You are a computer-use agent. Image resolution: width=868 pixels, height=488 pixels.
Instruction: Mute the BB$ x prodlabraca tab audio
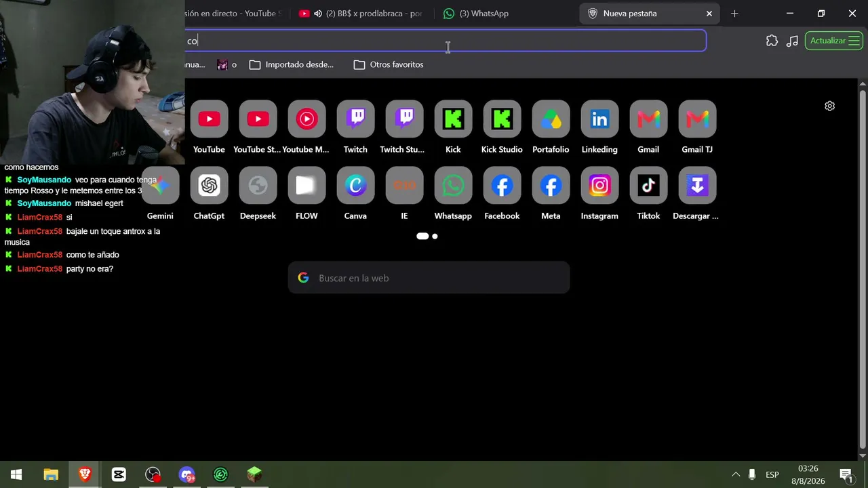tap(317, 14)
